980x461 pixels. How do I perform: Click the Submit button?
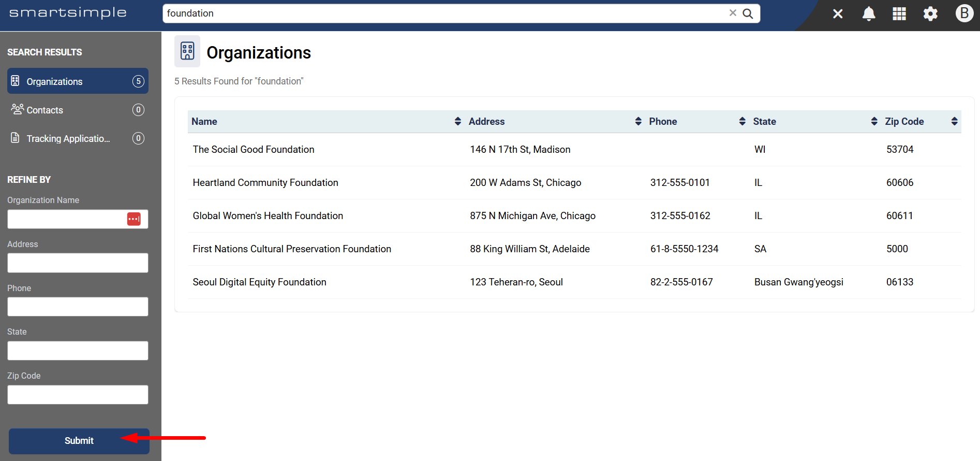pyautogui.click(x=79, y=441)
